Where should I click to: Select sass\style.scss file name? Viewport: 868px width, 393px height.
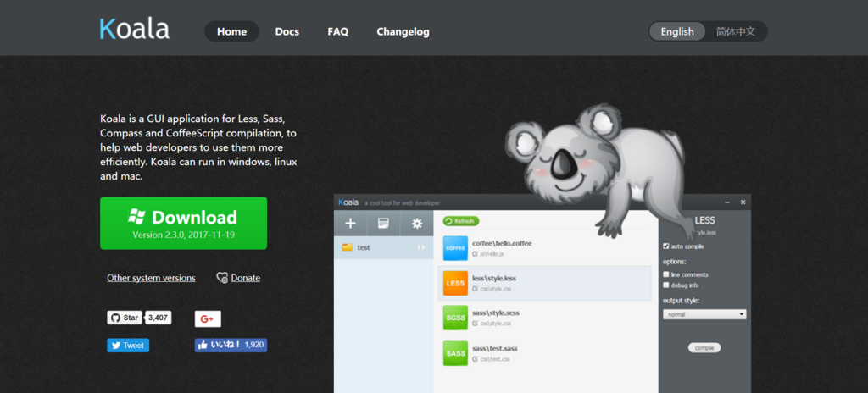click(496, 313)
